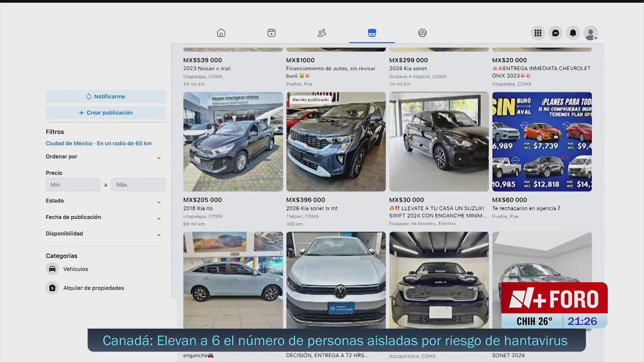Expand the Disponibilidad filter
The width and height of the screenshot is (644, 362).
(104, 234)
